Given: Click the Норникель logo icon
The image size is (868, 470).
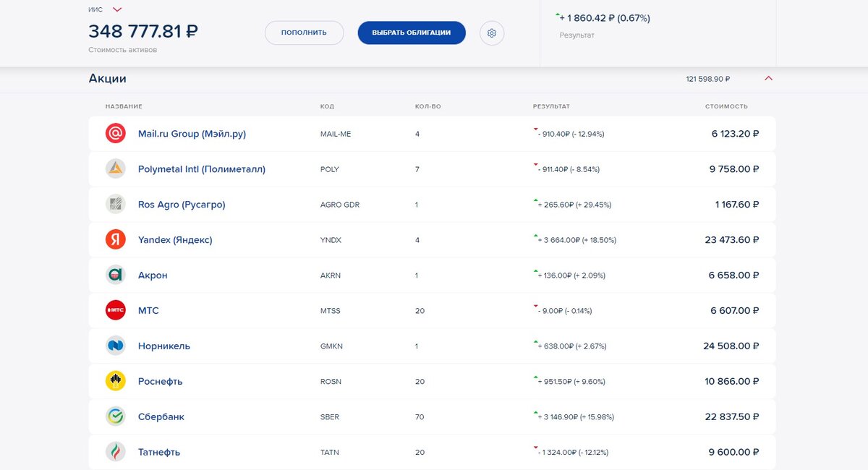Looking at the screenshot, I should pos(116,346).
